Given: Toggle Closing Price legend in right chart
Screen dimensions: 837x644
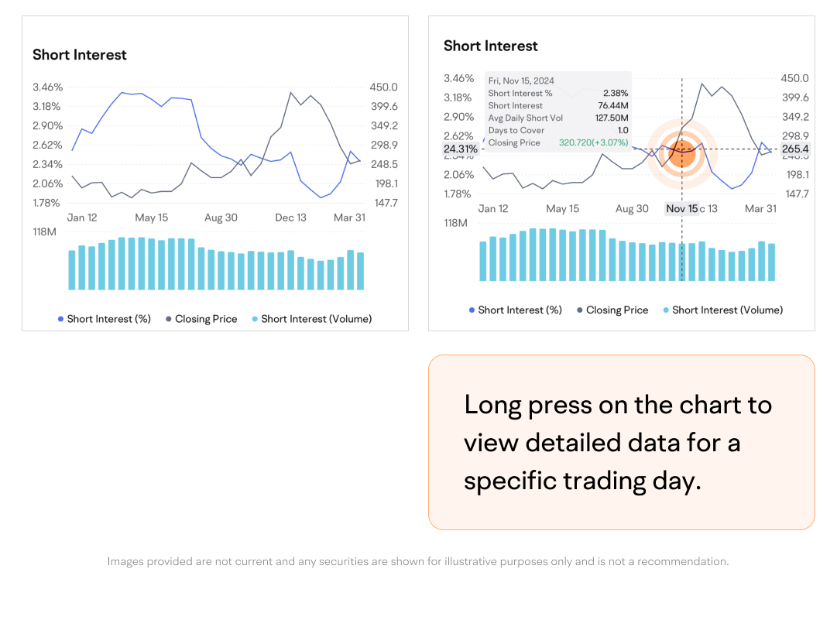Looking at the screenshot, I should tap(612, 310).
